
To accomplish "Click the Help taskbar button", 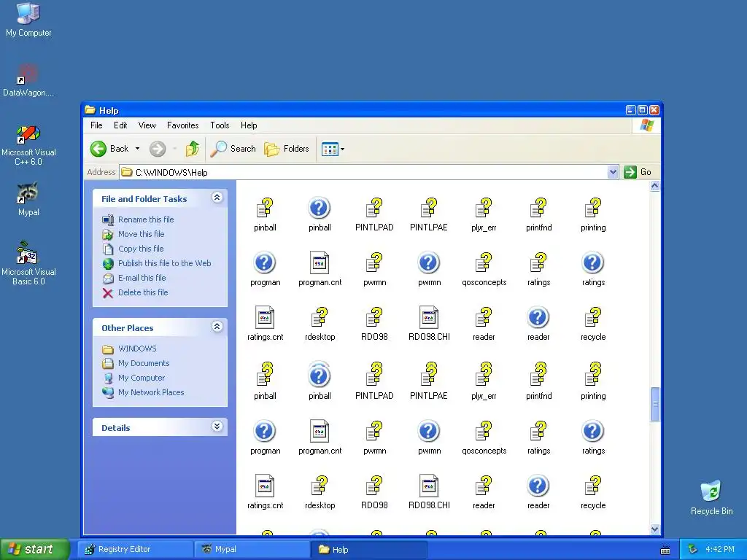I will [368, 550].
